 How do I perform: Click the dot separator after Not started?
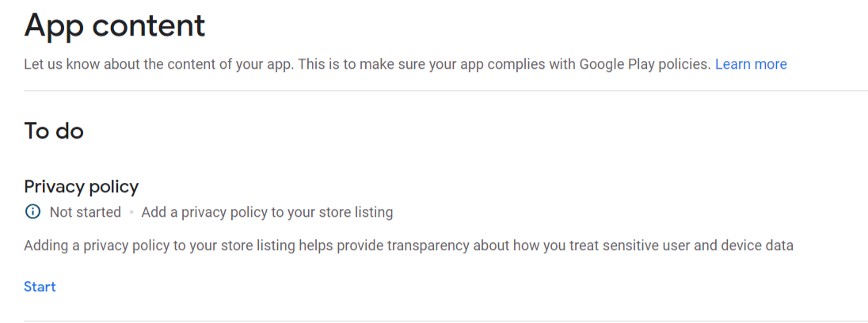(x=131, y=212)
